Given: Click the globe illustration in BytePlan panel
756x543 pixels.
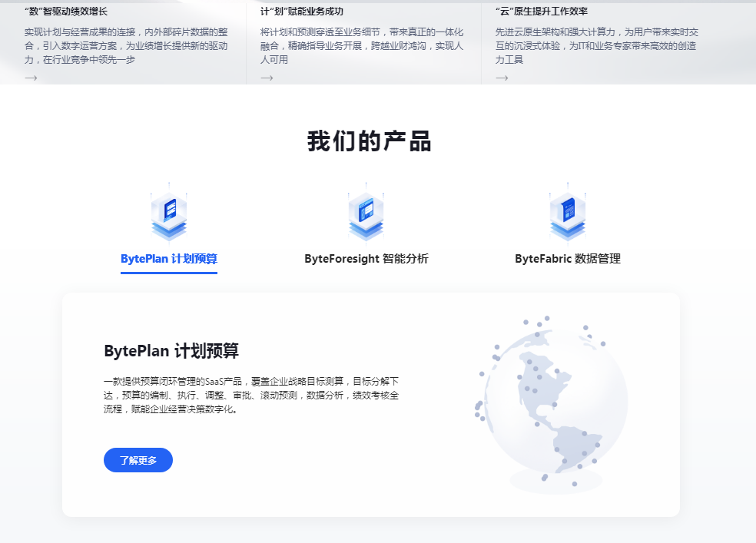Looking at the screenshot, I should (552, 404).
